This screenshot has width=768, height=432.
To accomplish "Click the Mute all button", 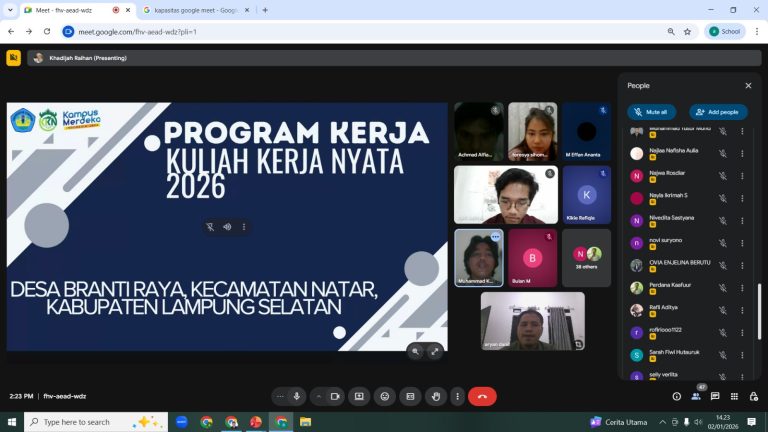I will point(651,112).
